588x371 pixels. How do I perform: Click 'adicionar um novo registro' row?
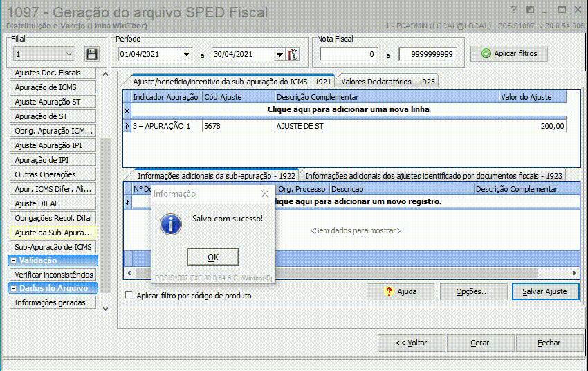coord(356,202)
